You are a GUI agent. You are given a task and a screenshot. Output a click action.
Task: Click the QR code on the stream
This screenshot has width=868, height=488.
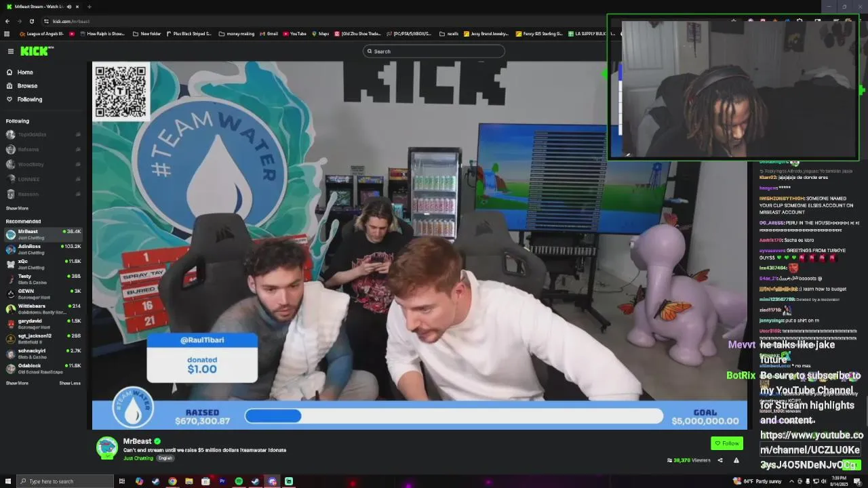click(121, 91)
